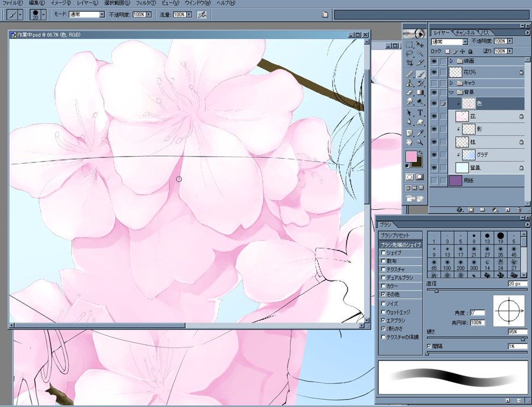
Task: Disable the エアブラシ checkbox
Action: coord(384,321)
